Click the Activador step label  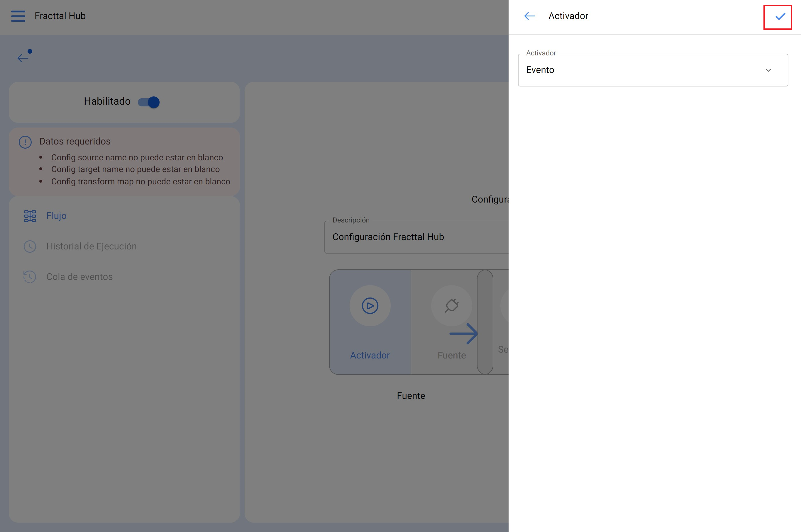(x=370, y=355)
